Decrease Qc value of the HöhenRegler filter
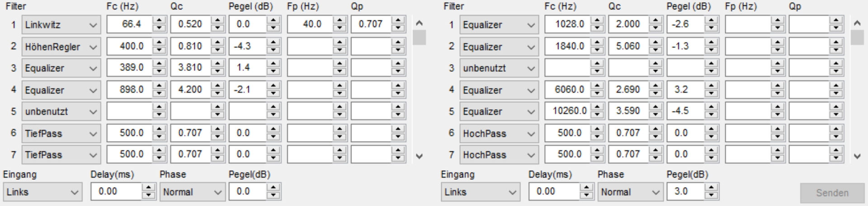 click(217, 50)
